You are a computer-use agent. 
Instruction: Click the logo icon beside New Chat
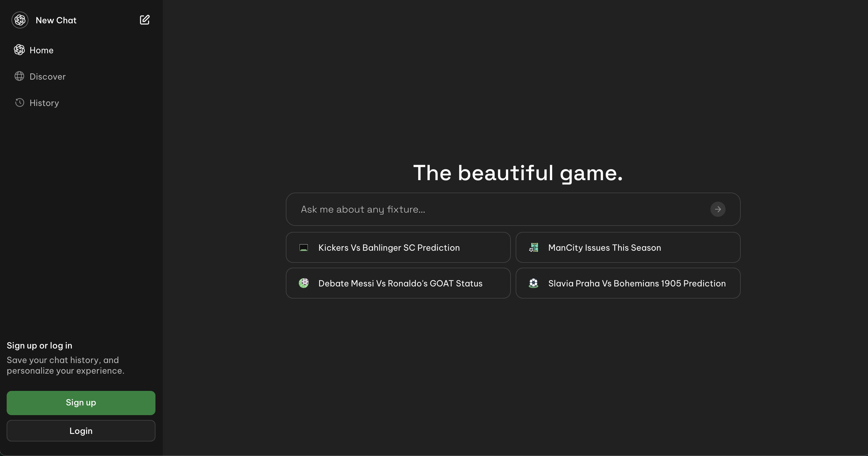pos(20,20)
